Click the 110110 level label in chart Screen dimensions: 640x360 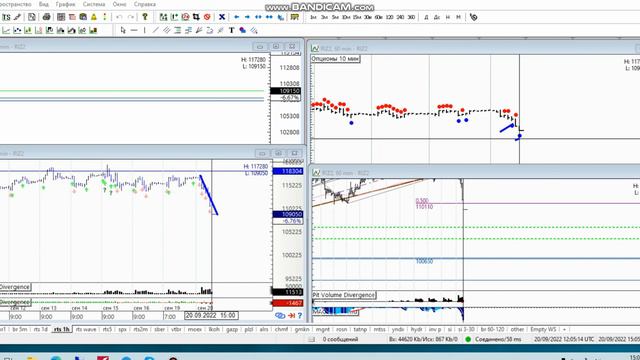coord(424,207)
